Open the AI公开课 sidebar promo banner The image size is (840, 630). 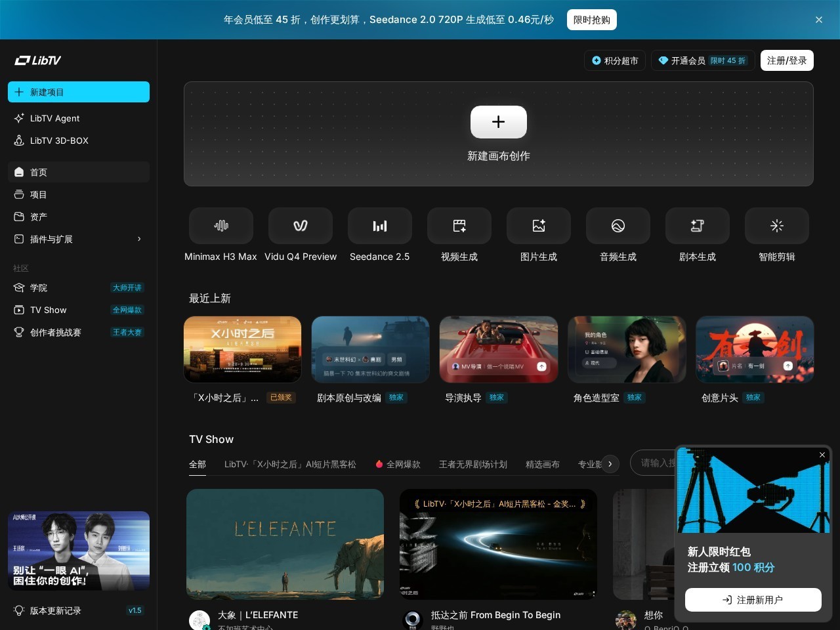[x=79, y=551]
